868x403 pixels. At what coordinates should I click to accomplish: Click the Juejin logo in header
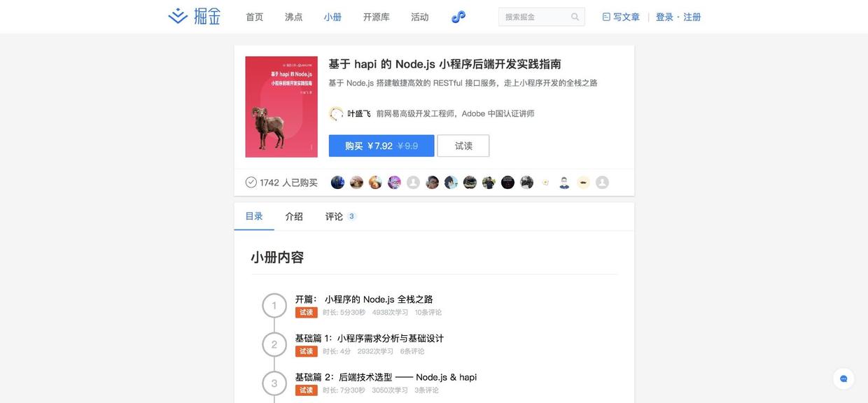point(195,16)
